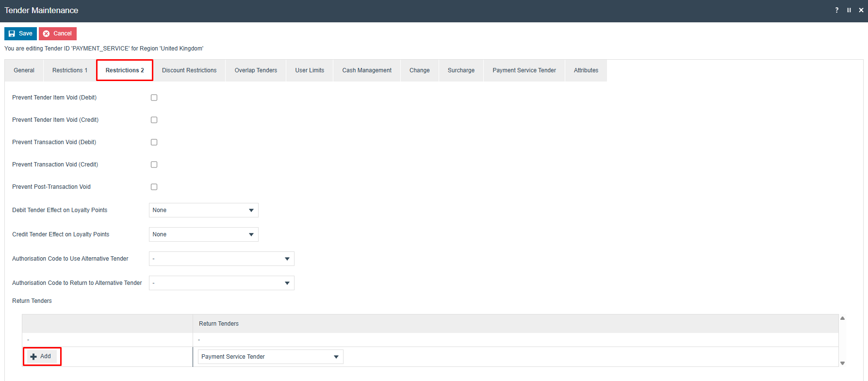Toggle Prevent Transaction Void (Credit) checkbox

pyautogui.click(x=154, y=165)
